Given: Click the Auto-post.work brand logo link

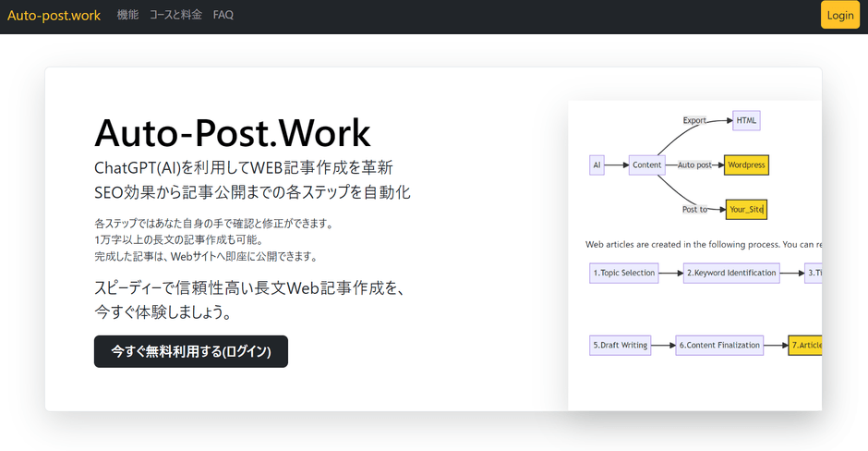Looking at the screenshot, I should (x=54, y=16).
